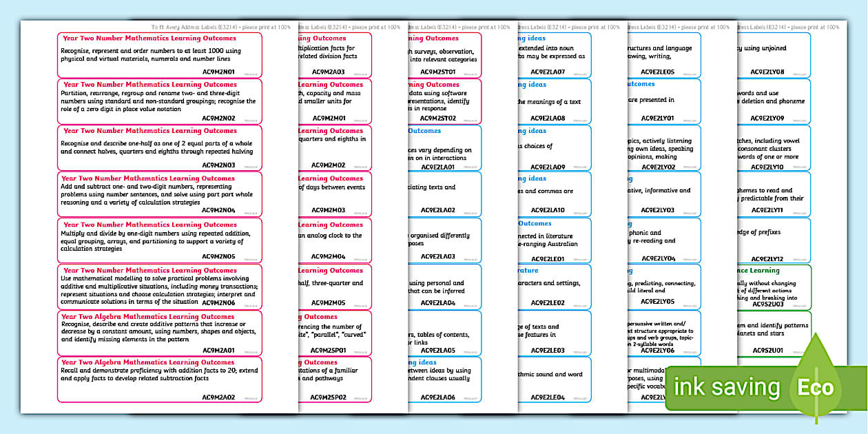This screenshot has width=868, height=434.
Task: Select the AC9M2N01 number label card
Action: (159, 54)
